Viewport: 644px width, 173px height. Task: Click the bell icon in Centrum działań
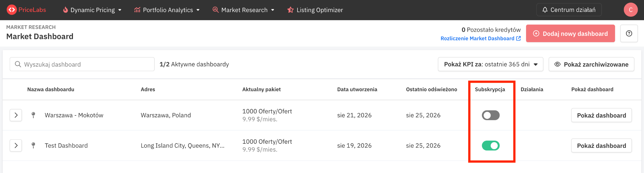coord(545,10)
